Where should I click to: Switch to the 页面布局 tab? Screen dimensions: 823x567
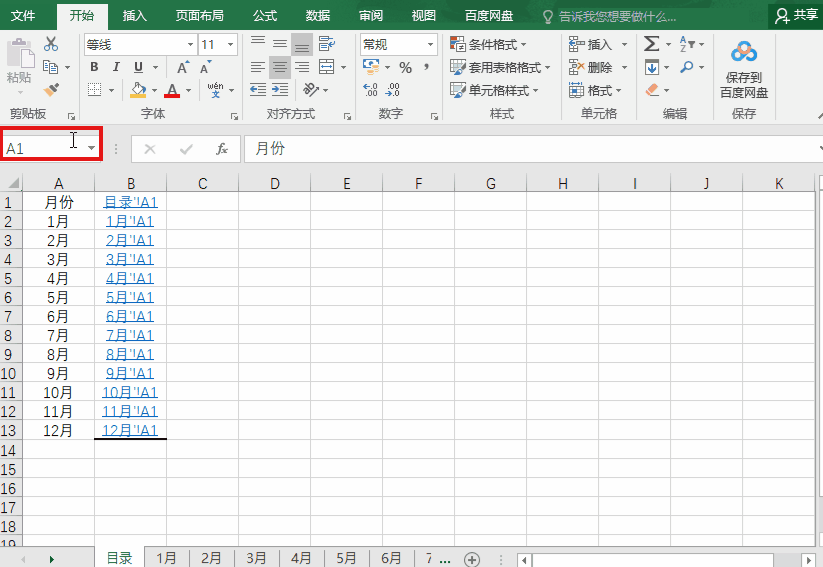(200, 16)
